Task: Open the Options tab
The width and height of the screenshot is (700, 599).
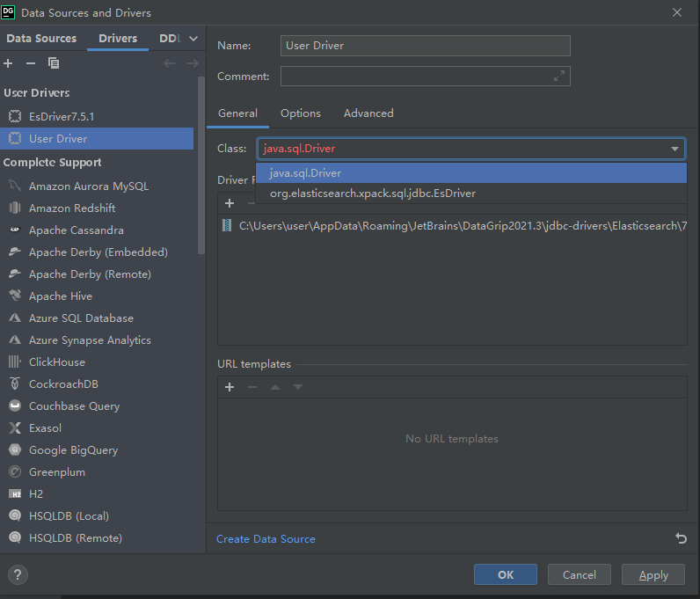Action: click(x=301, y=113)
